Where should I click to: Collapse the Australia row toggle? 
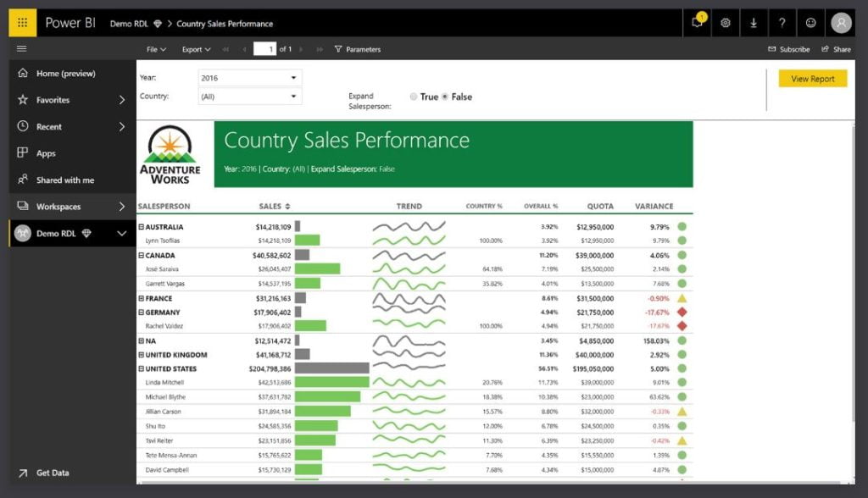142,227
